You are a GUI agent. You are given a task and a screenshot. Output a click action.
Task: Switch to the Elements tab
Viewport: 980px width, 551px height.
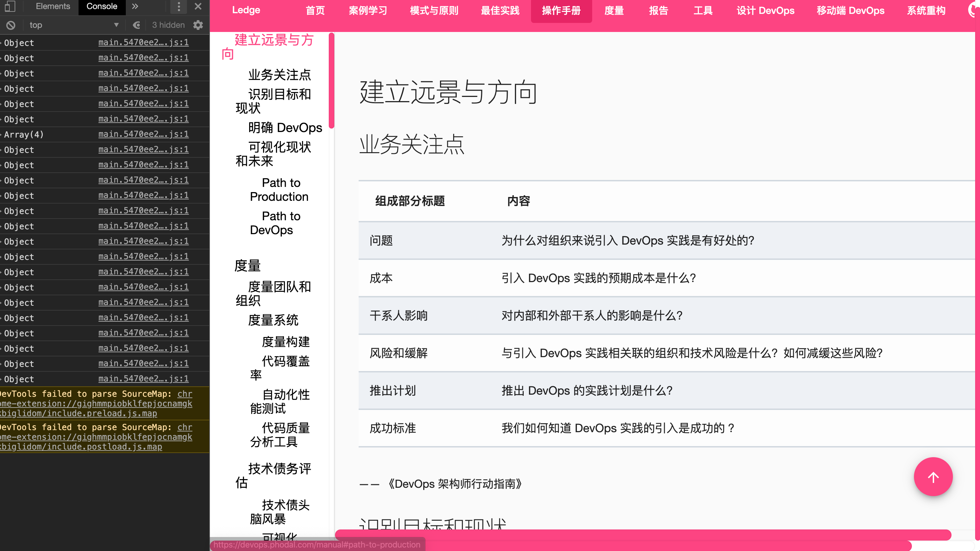(x=53, y=6)
